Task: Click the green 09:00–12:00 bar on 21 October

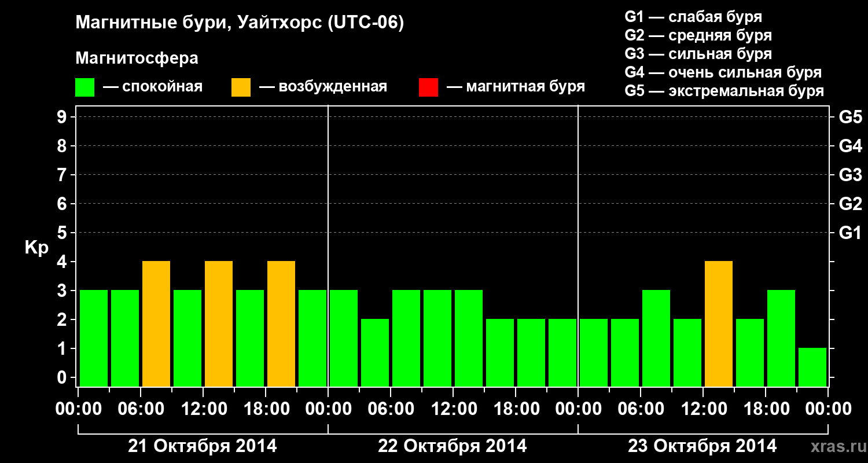Action: [x=187, y=338]
